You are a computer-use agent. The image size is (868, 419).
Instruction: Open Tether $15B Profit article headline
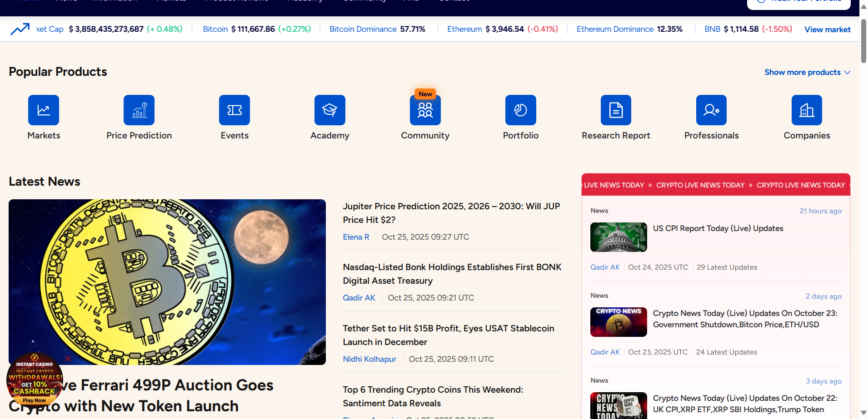(x=448, y=335)
